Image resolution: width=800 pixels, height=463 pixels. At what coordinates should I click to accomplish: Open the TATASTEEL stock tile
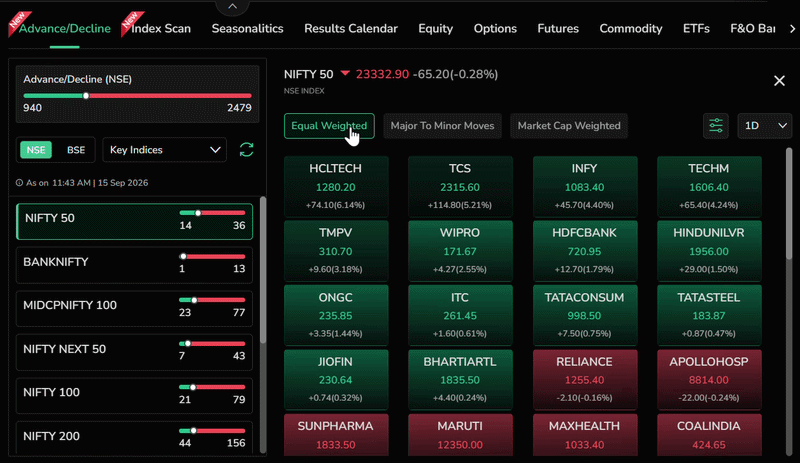pyautogui.click(x=709, y=315)
